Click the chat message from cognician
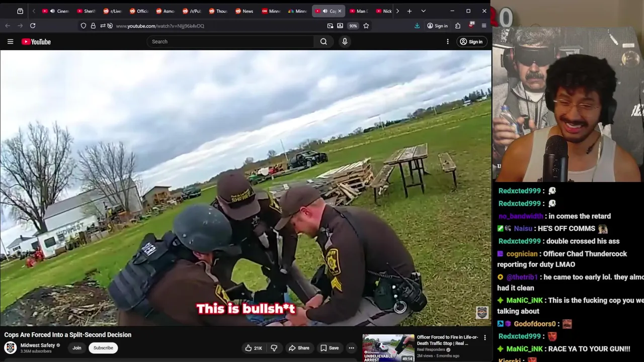Viewport: 644px width, 362px height. [562, 259]
